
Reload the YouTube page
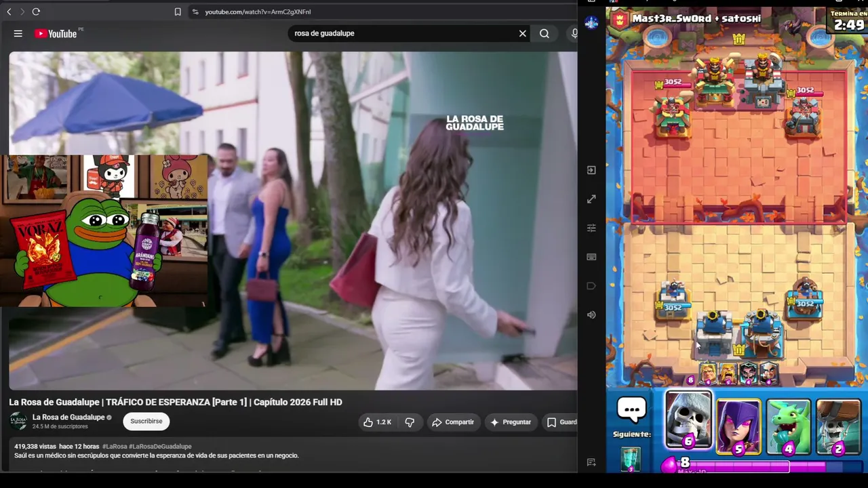pos(36,12)
